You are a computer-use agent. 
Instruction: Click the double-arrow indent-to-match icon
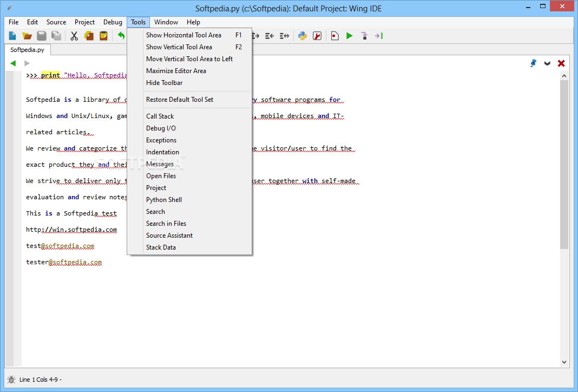284,36
